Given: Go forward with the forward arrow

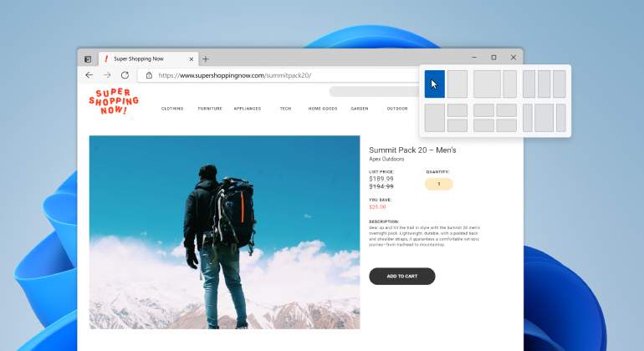Looking at the screenshot, I should [x=107, y=75].
